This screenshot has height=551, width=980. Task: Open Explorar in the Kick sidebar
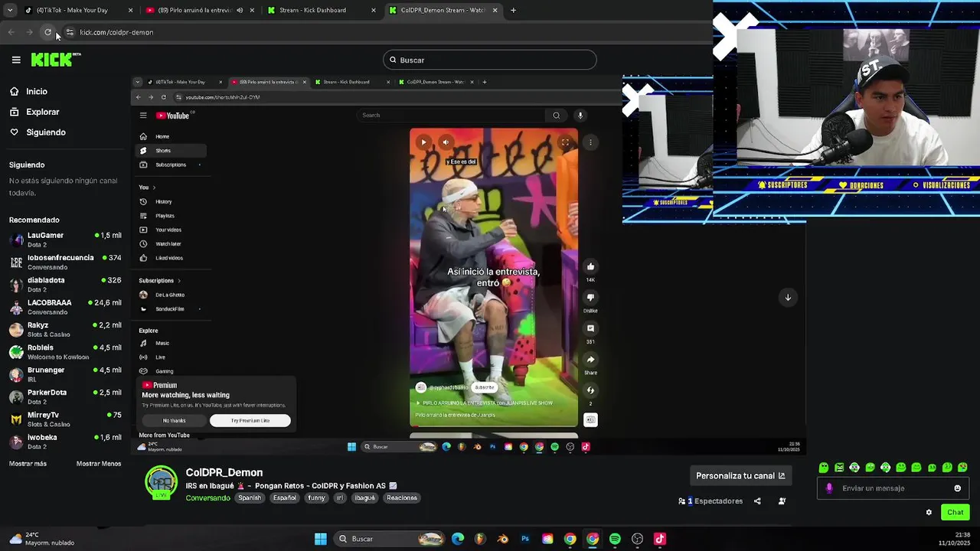(34, 112)
